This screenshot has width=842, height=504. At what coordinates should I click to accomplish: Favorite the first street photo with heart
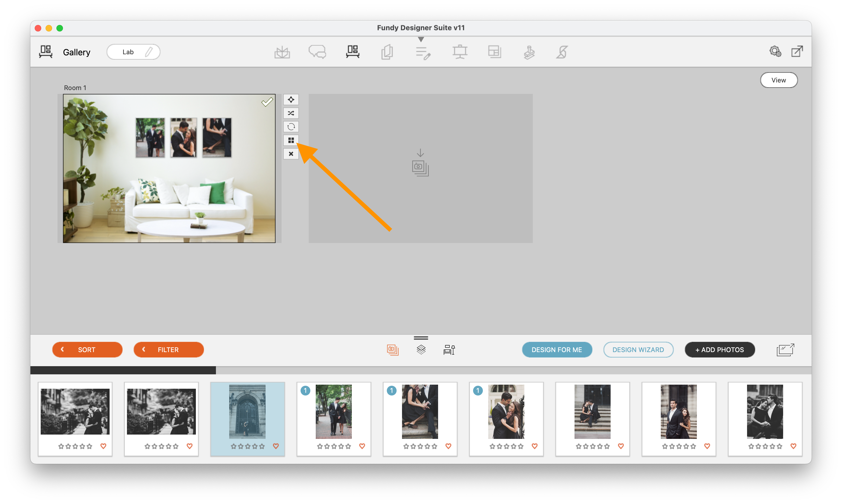[x=104, y=446]
